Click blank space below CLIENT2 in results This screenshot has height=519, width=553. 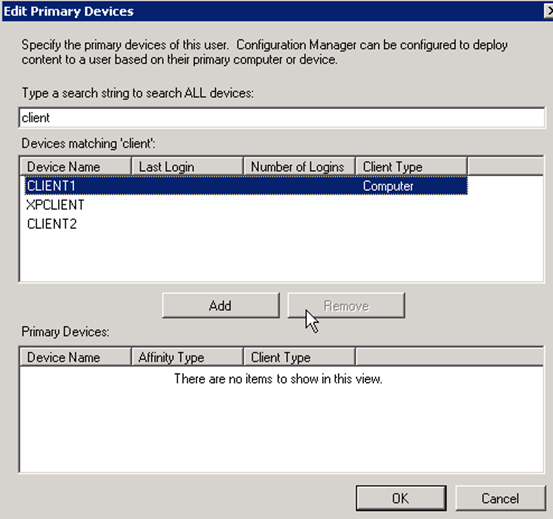point(281,257)
